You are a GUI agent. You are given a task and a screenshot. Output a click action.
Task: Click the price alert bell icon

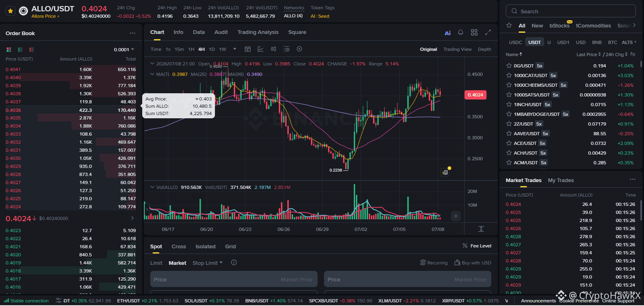(461, 32)
